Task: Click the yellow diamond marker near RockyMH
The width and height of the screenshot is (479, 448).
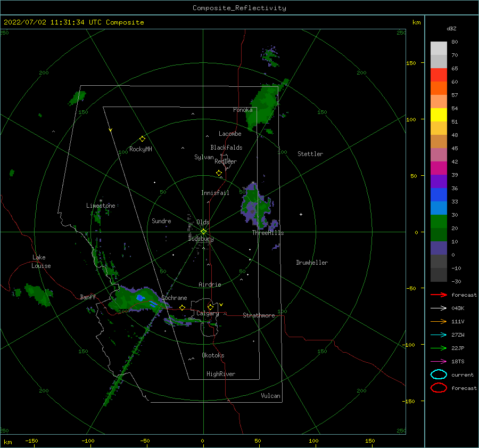Action: click(142, 139)
